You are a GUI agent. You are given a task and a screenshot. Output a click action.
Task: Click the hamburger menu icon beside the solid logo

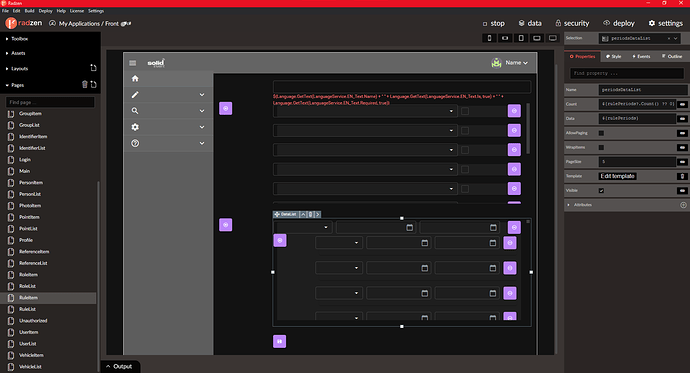[132, 63]
